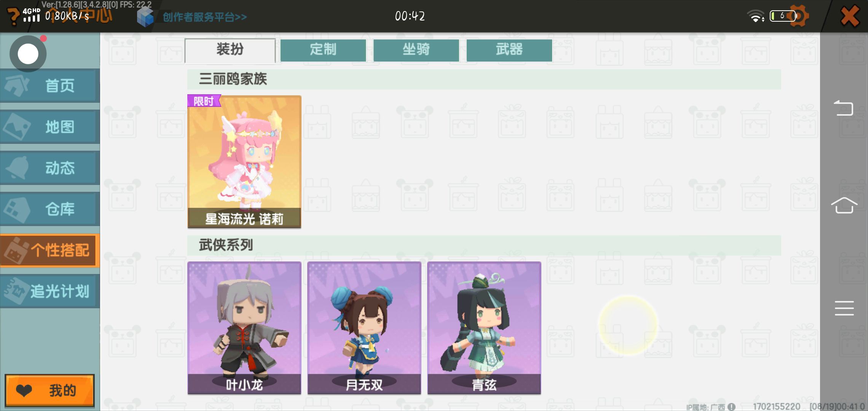Switch to the 坐骑 mounts tab

[416, 50]
